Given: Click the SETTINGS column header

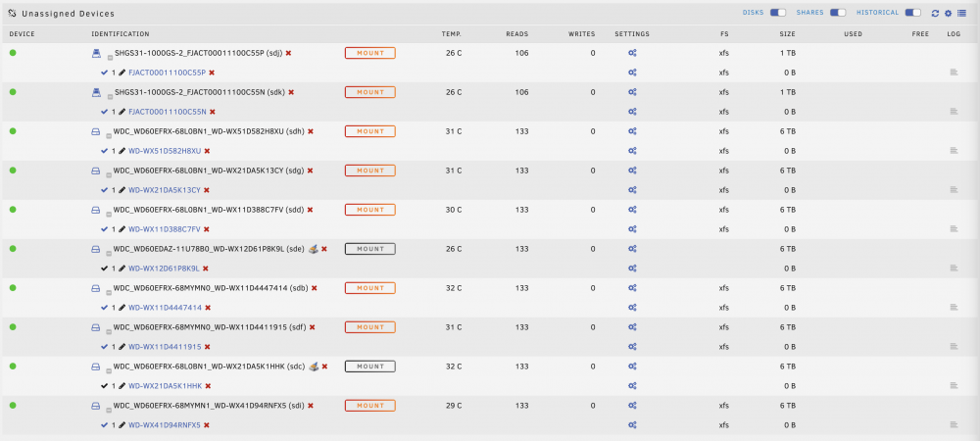Looking at the screenshot, I should click(x=632, y=33).
